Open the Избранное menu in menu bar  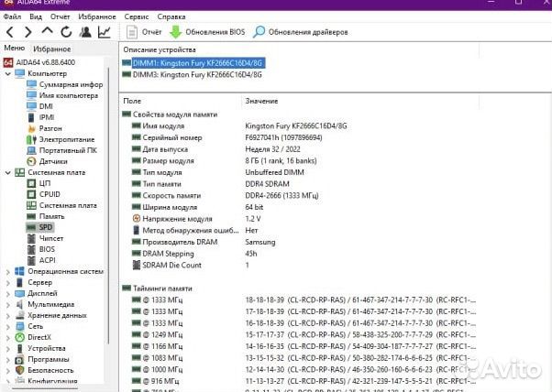[x=97, y=16]
